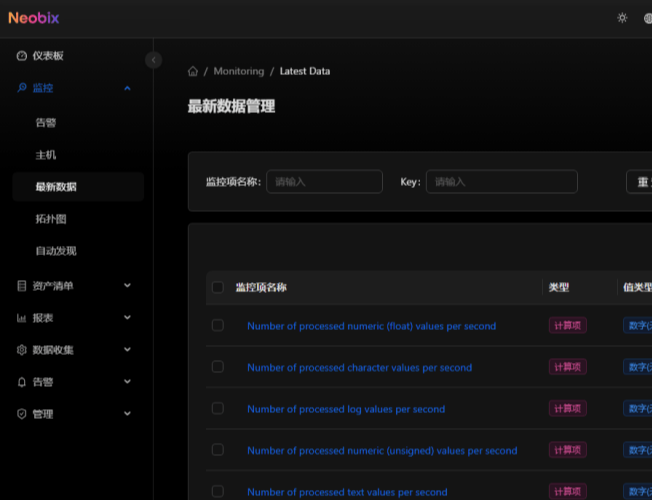652x500 pixels.
Task: Open the 自动发现 submenu item
Action: click(78, 251)
